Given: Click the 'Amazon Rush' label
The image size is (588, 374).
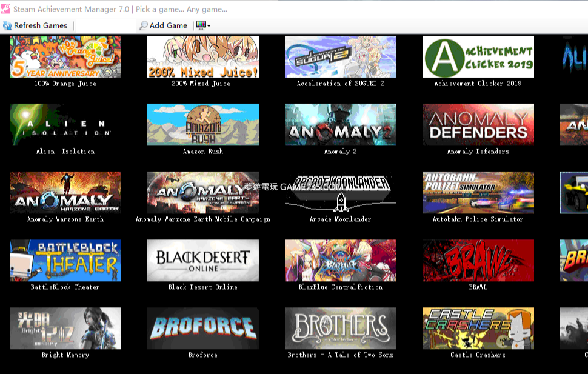Looking at the screenshot, I should coord(203,152).
